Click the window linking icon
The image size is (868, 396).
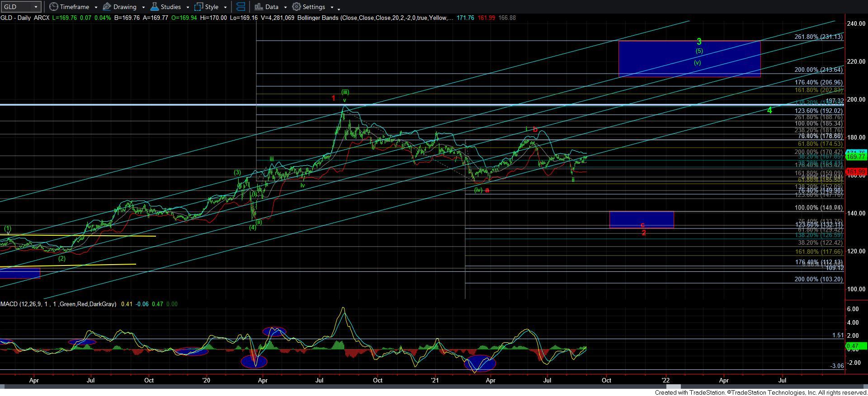coord(241,7)
